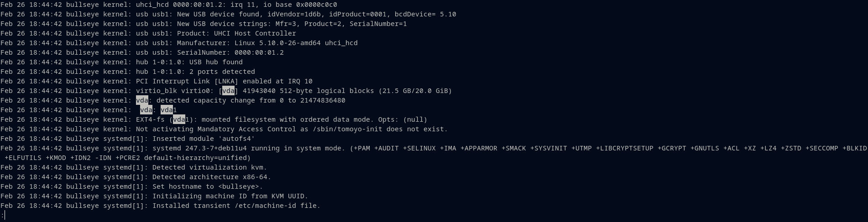Click the highlighted vda in the virtio_blk line
The height and width of the screenshot is (222, 868).
(x=228, y=91)
